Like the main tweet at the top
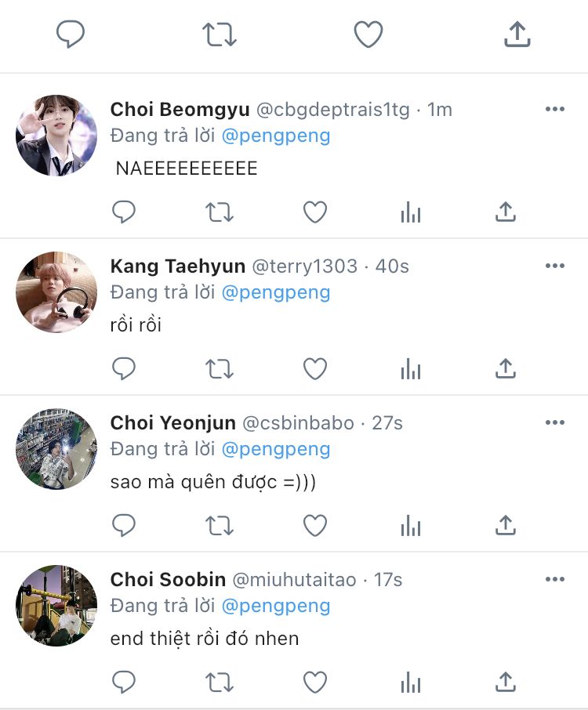 pos(368,34)
